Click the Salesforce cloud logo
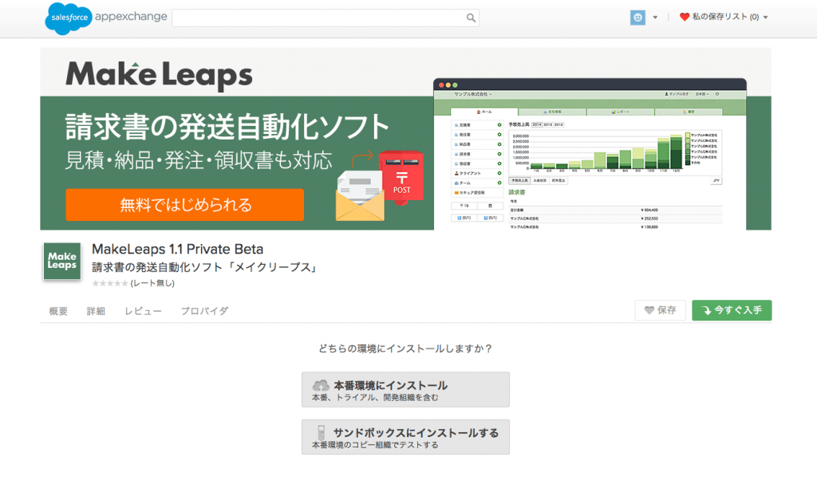The image size is (817, 504). (x=69, y=18)
